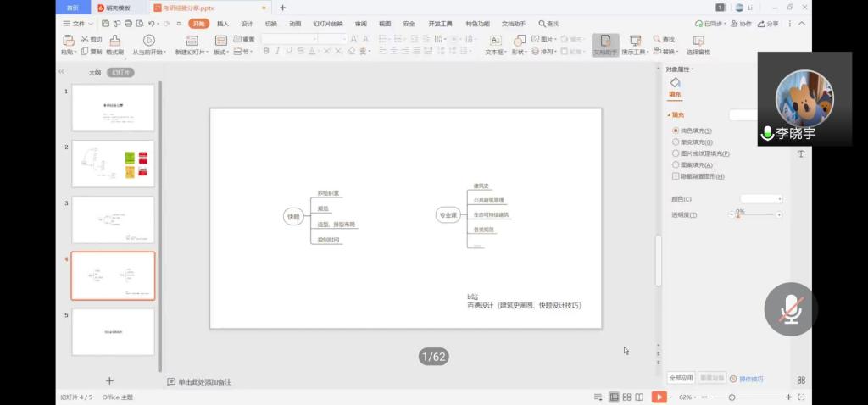Select slide 2 thumbnail in slide panel
This screenshot has width=868, height=405.
pyautogui.click(x=114, y=164)
